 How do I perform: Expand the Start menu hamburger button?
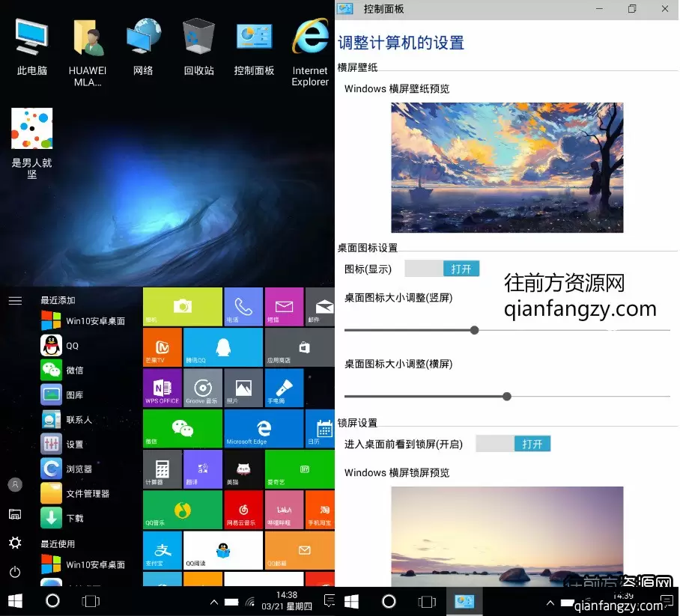coord(15,300)
